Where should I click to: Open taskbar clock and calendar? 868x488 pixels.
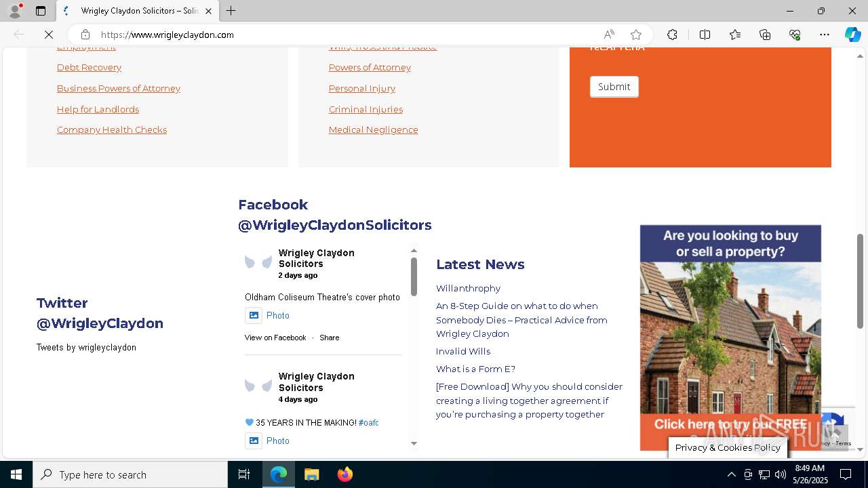tap(810, 474)
